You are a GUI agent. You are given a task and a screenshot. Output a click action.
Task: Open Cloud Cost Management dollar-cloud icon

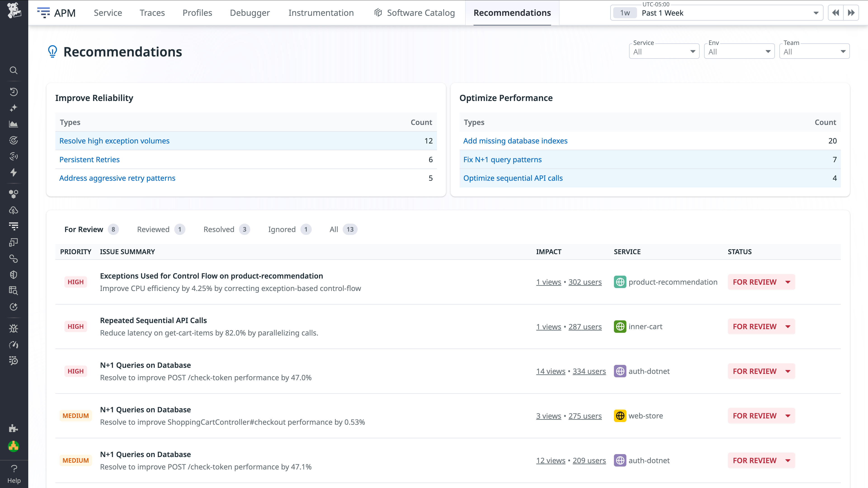pos(14,211)
